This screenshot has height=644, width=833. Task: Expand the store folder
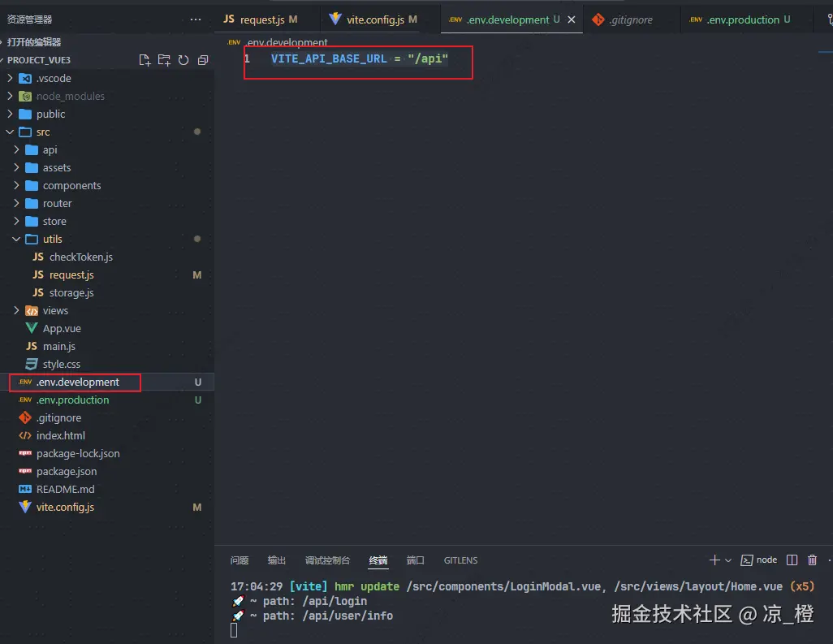(16, 221)
